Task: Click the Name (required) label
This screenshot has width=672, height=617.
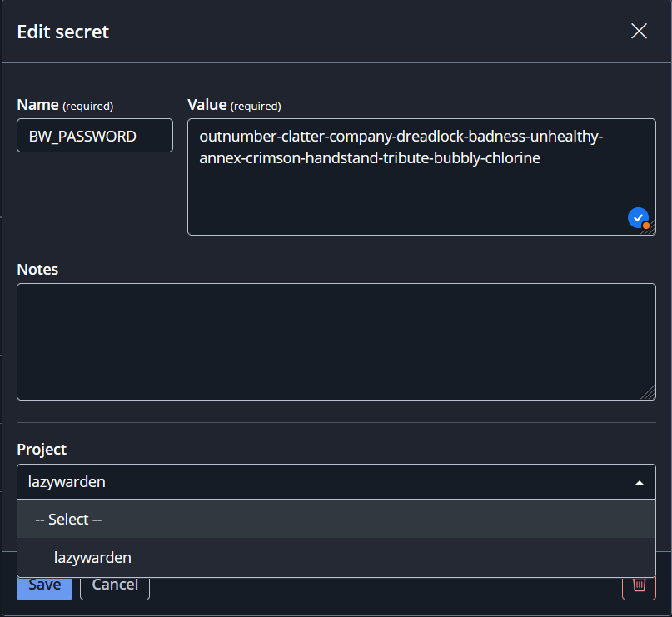Action: 65,105
